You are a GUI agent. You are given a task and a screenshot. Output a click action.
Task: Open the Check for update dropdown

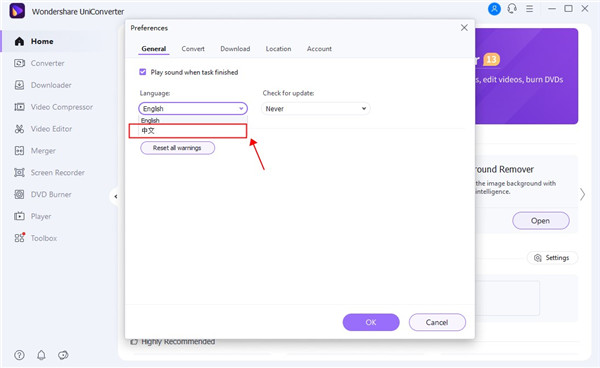[315, 109]
